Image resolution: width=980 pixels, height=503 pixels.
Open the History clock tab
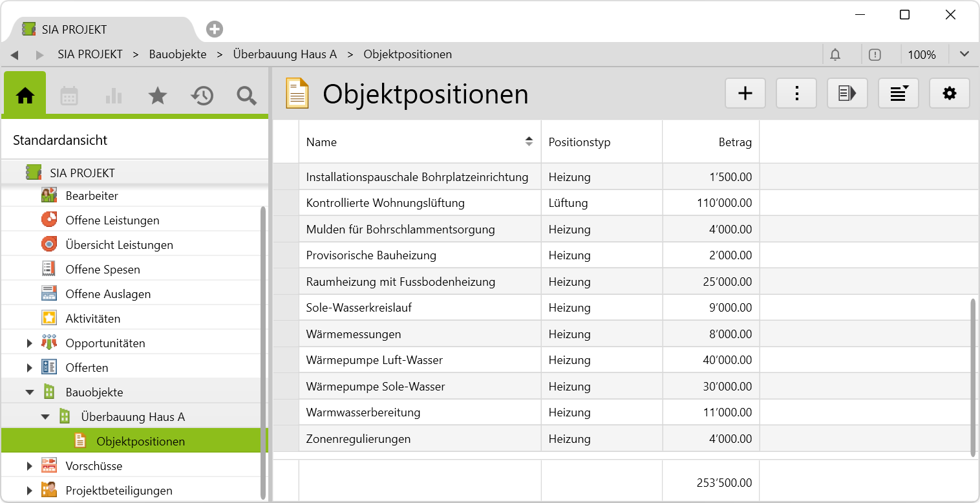pyautogui.click(x=202, y=96)
